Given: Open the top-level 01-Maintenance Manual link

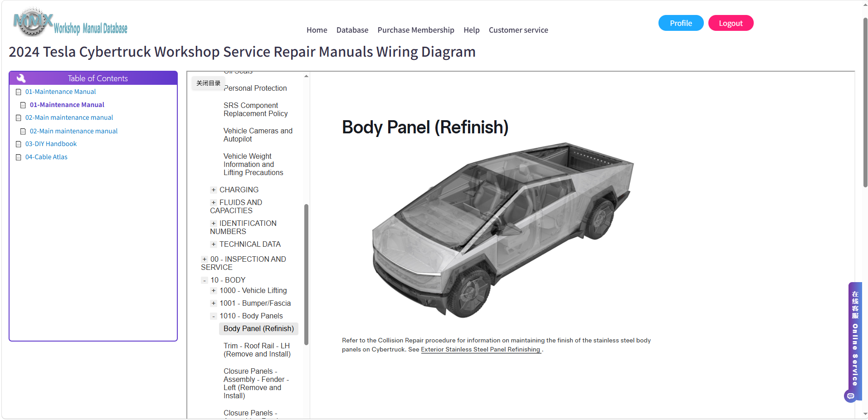Looking at the screenshot, I should pos(60,92).
